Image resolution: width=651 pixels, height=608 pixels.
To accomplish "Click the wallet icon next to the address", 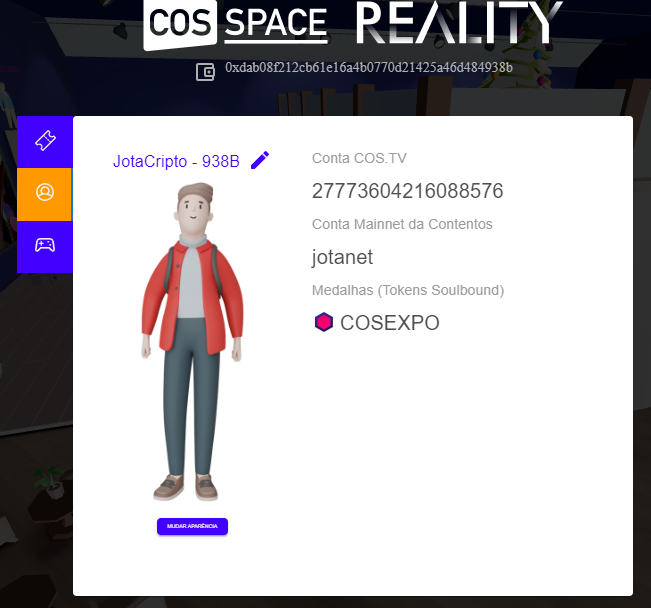I will pos(205,72).
